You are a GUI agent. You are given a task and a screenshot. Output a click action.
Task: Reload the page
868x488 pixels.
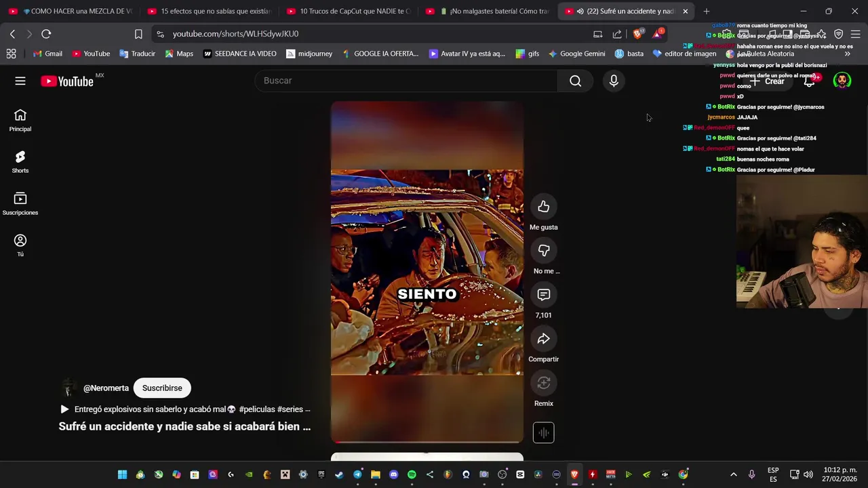(x=46, y=34)
